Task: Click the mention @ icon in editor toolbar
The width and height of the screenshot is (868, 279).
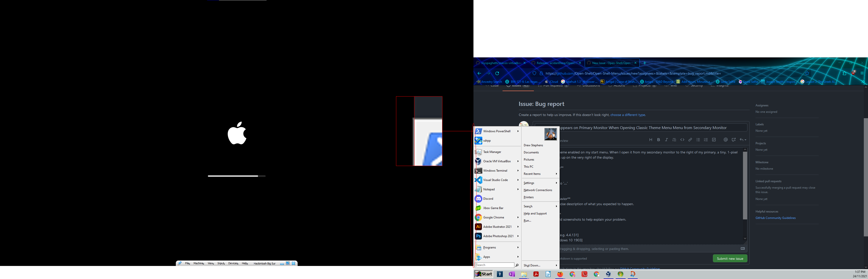Action: [725, 140]
